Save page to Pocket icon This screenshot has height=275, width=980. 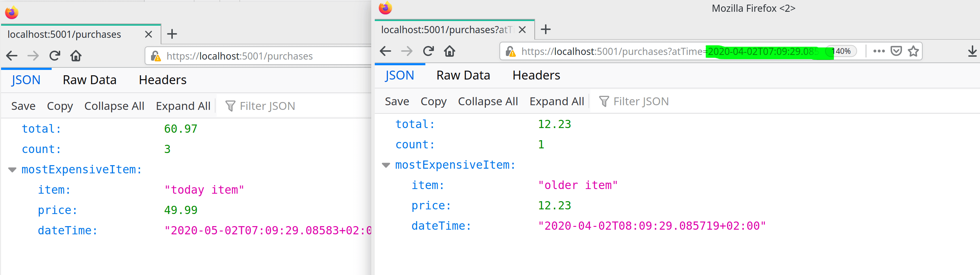coord(896,51)
